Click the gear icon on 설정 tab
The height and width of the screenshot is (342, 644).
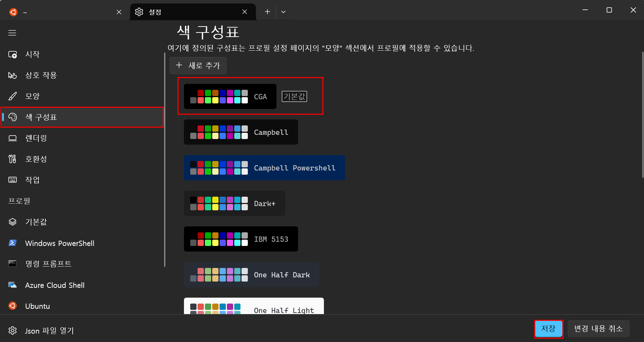(139, 12)
